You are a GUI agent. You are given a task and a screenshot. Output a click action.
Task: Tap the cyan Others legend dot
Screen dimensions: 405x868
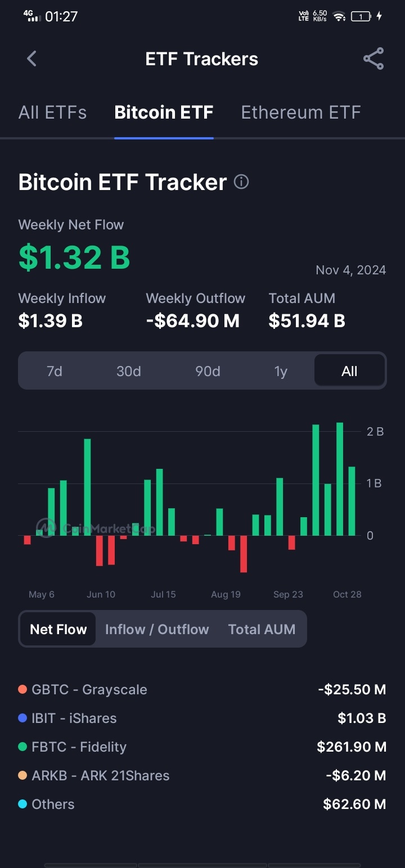(x=22, y=804)
